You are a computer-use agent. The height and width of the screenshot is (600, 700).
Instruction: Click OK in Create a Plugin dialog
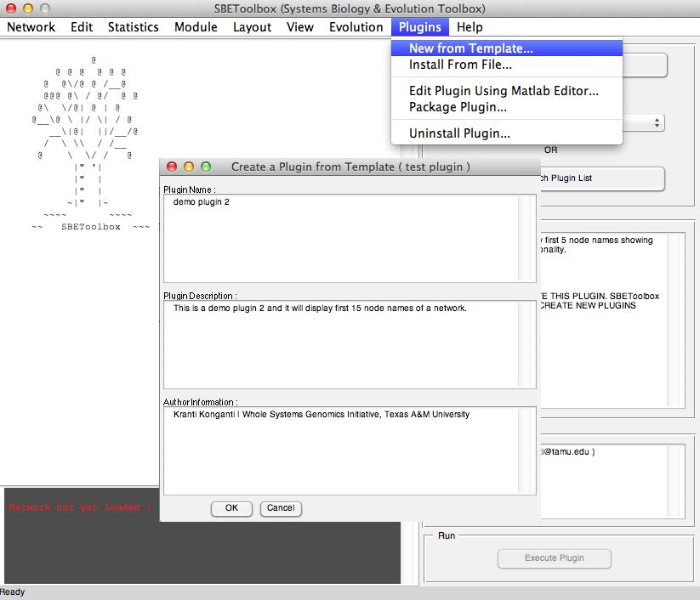[231, 508]
